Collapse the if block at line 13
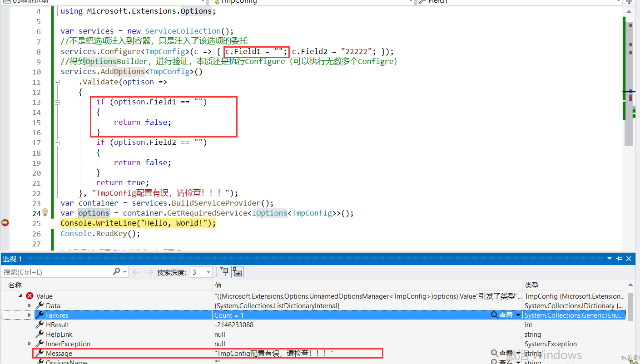 [x=57, y=102]
